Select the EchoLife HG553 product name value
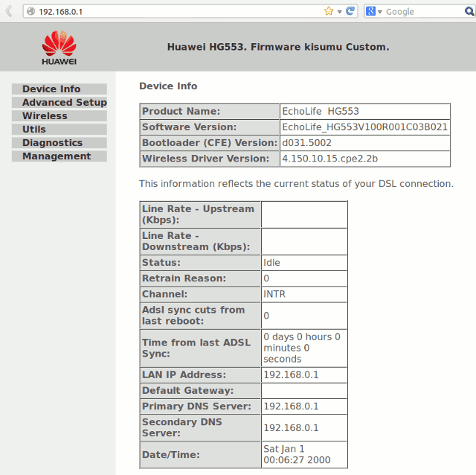The height and width of the screenshot is (475, 476). point(321,111)
